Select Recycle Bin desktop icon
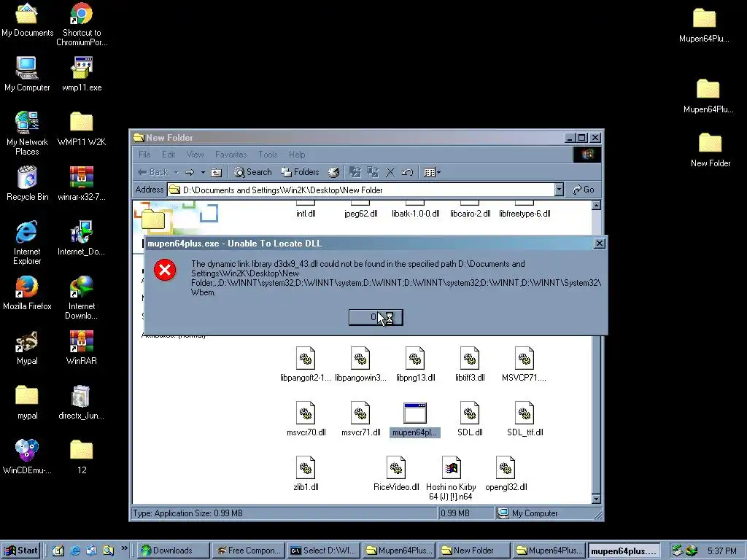Image resolution: width=747 pixels, height=560 pixels. coord(27,183)
